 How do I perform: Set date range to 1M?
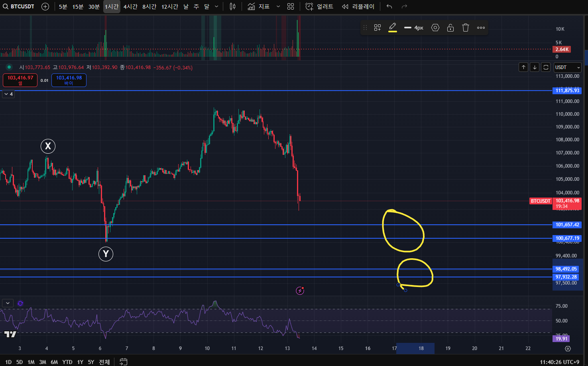click(x=31, y=362)
